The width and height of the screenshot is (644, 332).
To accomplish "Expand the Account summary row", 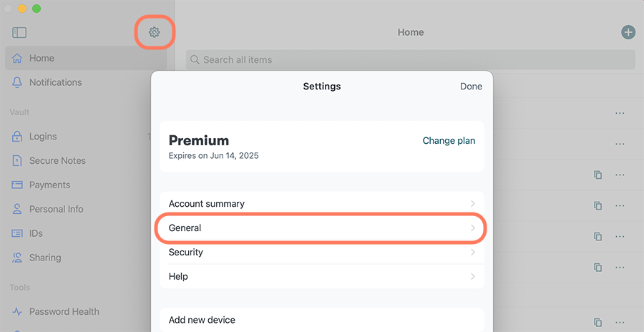I will click(x=322, y=204).
